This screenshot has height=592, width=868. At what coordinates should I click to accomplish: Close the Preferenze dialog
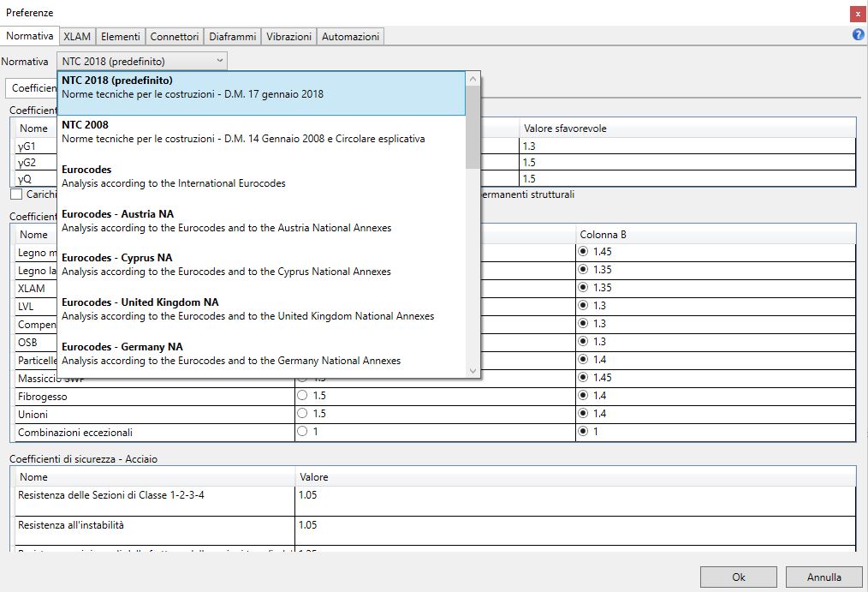click(858, 14)
